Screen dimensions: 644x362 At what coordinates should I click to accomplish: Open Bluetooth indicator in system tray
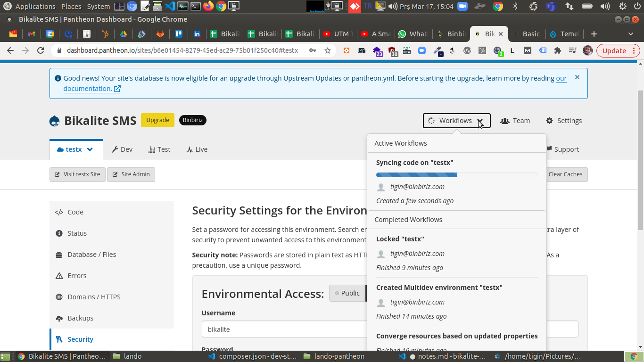coord(515,6)
